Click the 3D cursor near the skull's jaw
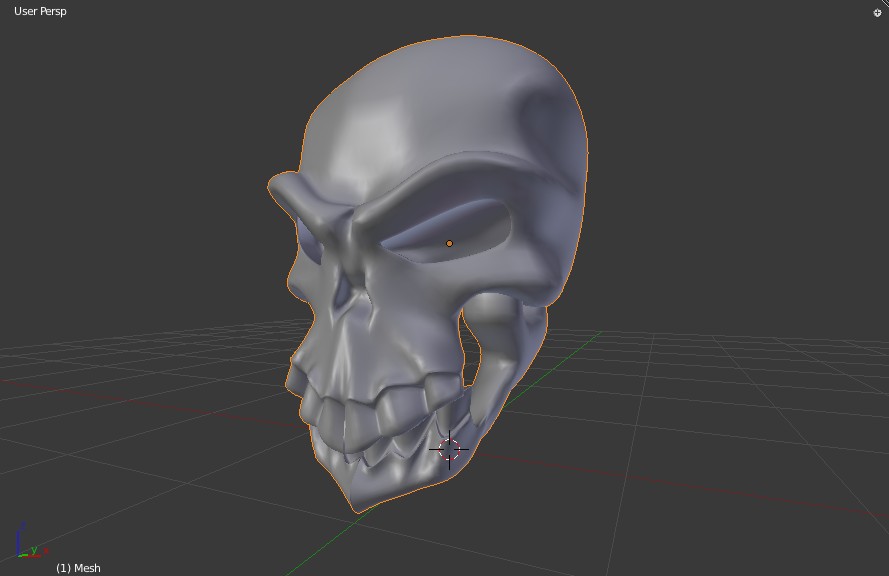Image resolution: width=889 pixels, height=576 pixels. tap(449, 450)
